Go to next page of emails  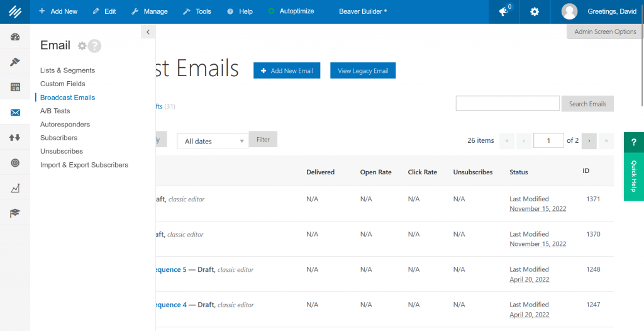tap(589, 141)
